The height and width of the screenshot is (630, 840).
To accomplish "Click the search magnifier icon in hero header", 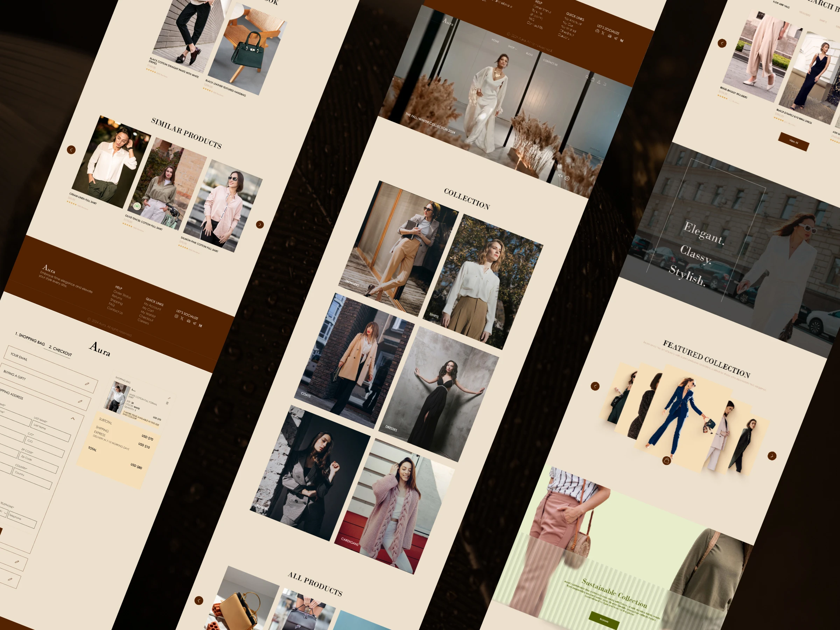I will [x=587, y=77].
